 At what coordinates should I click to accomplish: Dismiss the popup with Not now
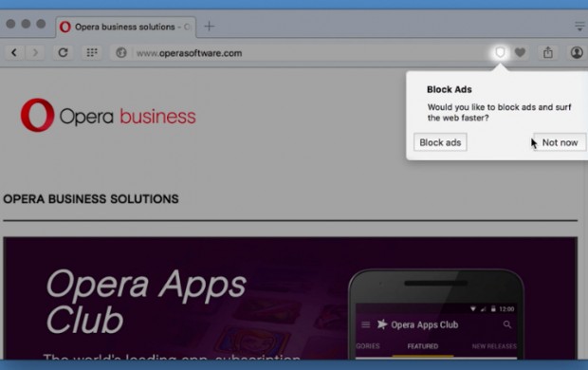pyautogui.click(x=560, y=142)
